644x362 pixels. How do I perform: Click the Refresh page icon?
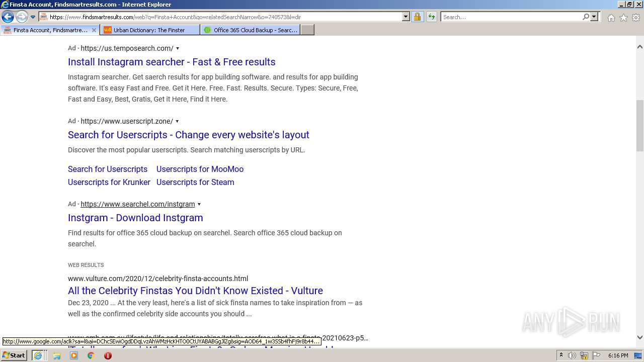(x=432, y=17)
